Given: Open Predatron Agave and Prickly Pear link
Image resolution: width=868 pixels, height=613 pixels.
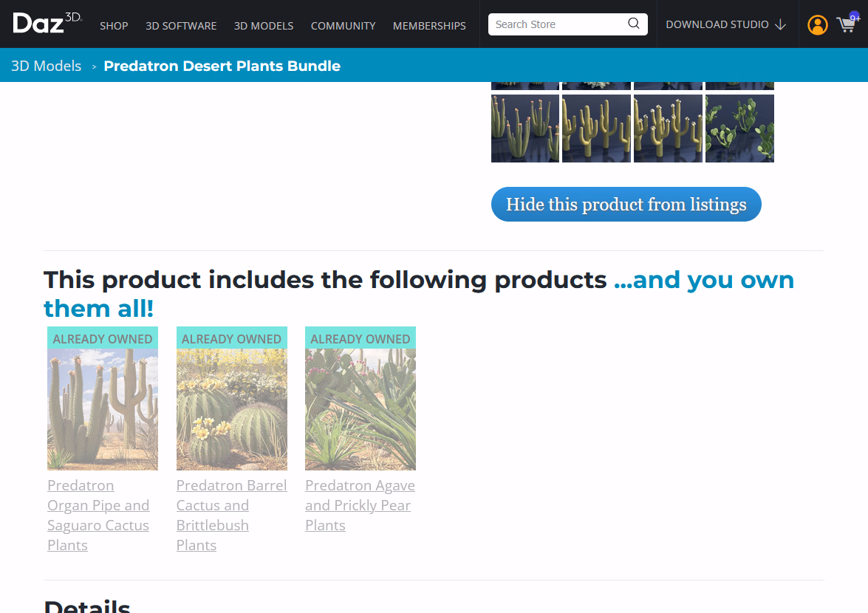Looking at the screenshot, I should 360,505.
